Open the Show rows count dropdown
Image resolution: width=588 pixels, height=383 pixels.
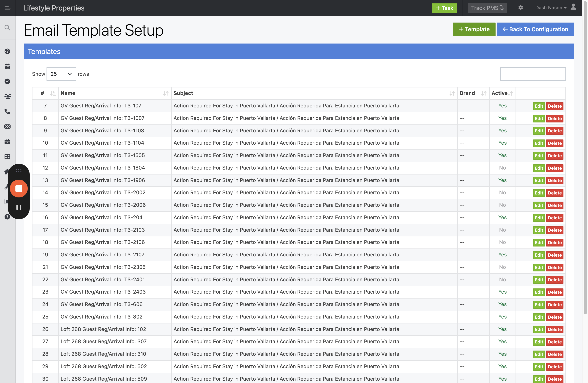click(x=61, y=74)
